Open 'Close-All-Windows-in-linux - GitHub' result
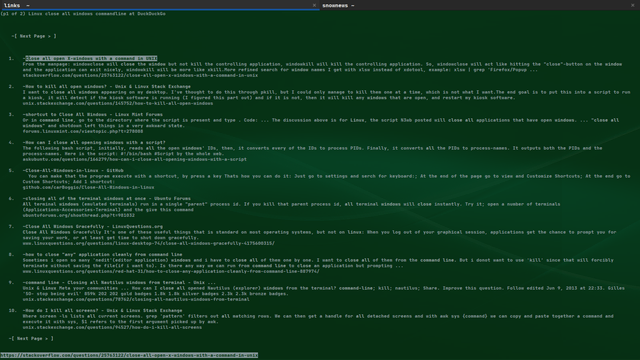The image size is (640, 360). coord(74,171)
